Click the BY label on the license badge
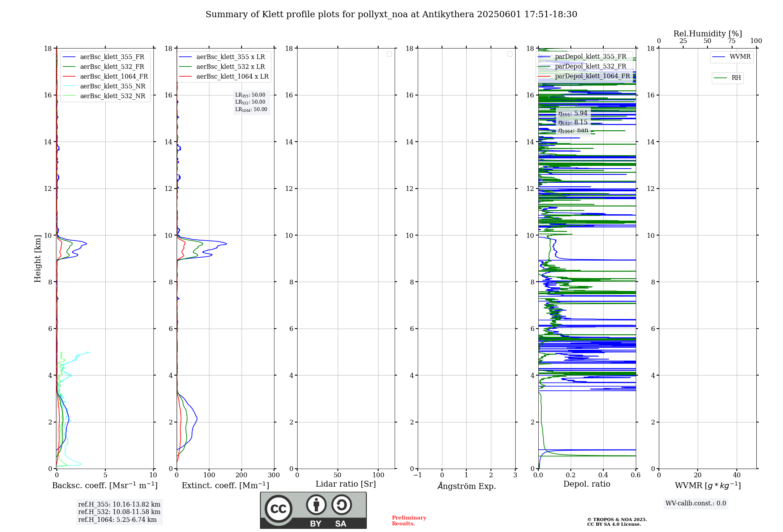783x532 pixels. pyautogui.click(x=316, y=524)
